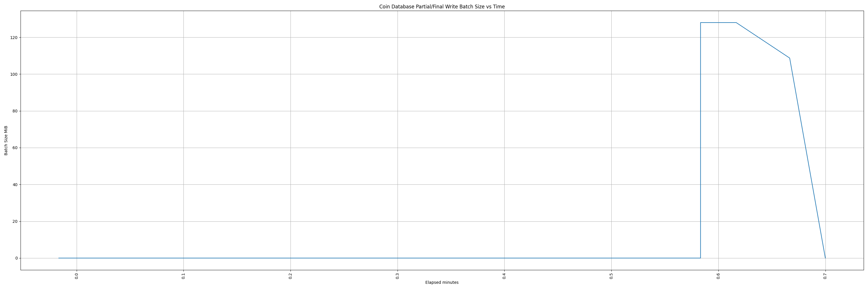This screenshot has height=289, width=868.
Task: Click the 0.6 x-axis tick label
Action: point(718,276)
